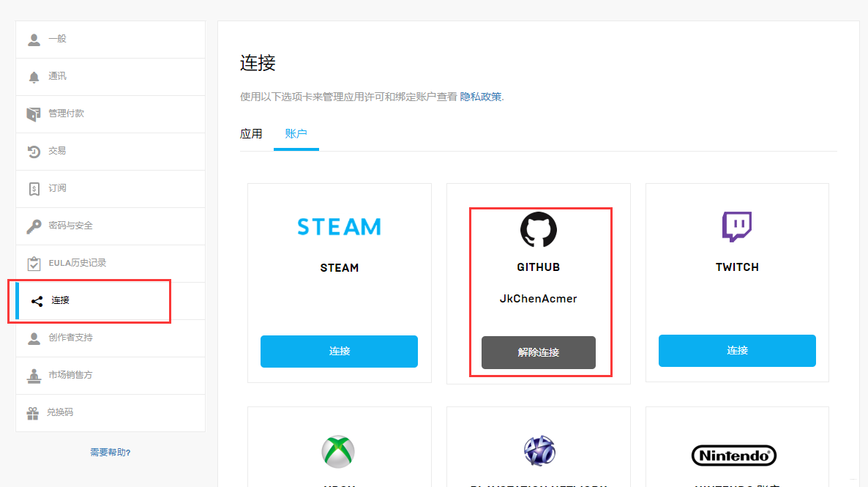Select 连接 in the sidebar
Viewport: 868px width, 487px height.
(x=111, y=301)
